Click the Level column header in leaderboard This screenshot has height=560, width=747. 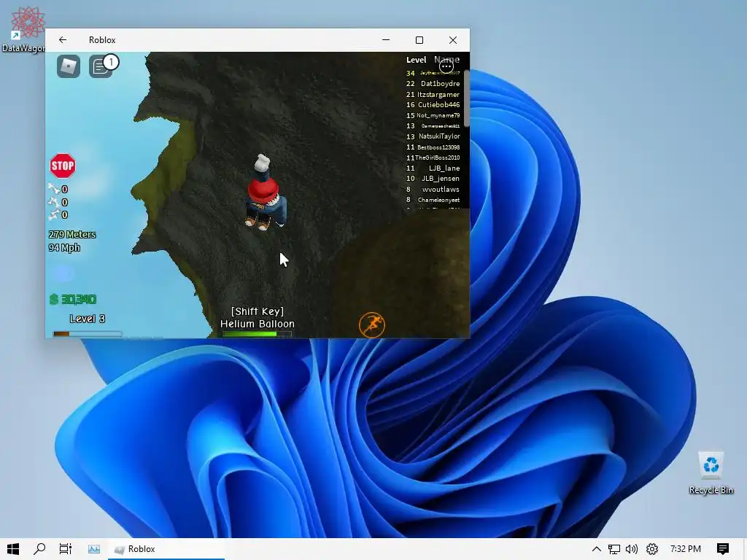pos(416,60)
